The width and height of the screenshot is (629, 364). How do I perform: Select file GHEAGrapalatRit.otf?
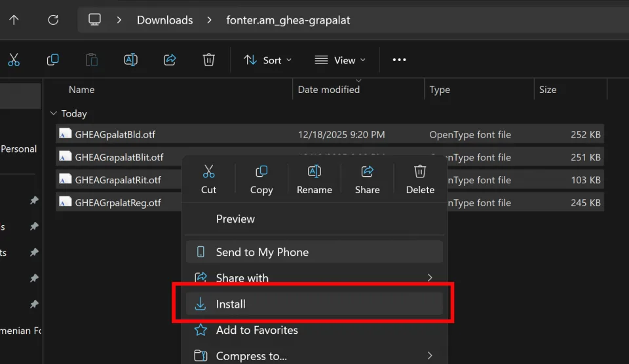tap(119, 180)
